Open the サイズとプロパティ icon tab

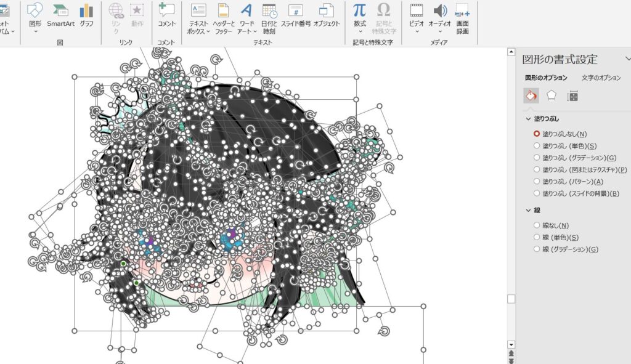coord(572,96)
